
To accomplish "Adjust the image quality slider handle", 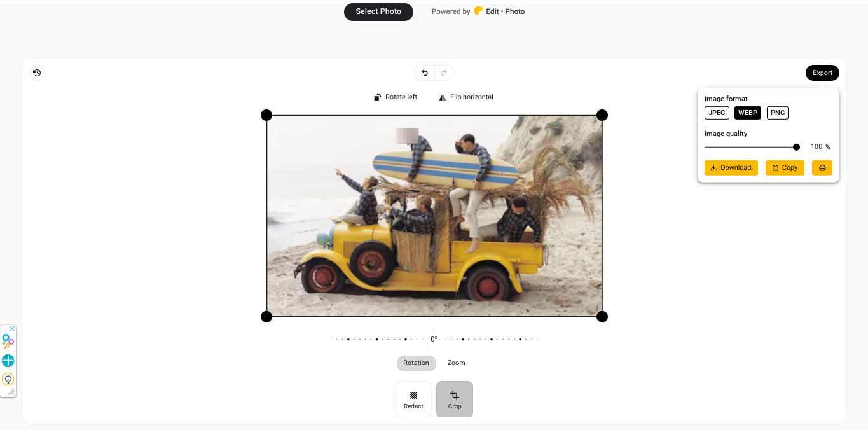I will click(796, 147).
